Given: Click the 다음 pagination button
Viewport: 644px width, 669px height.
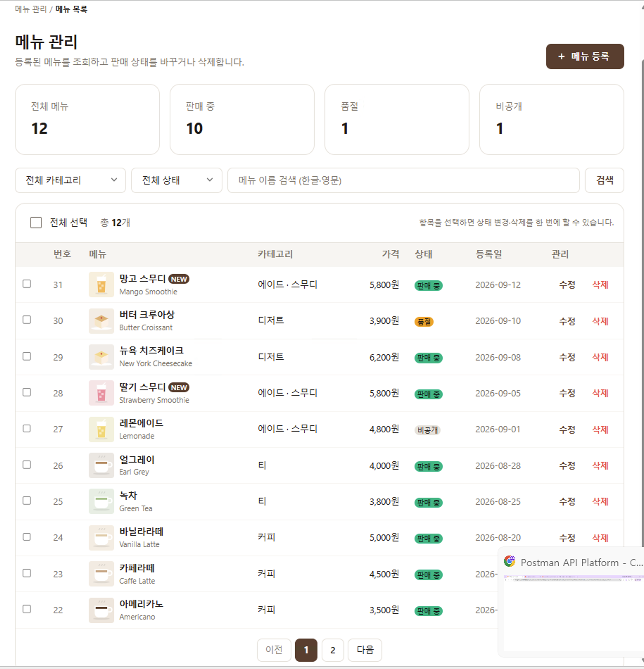Looking at the screenshot, I should coord(365,650).
